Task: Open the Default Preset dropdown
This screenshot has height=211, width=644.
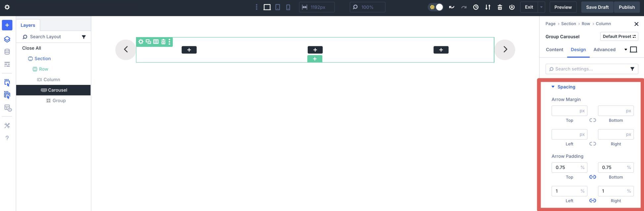Action: (619, 36)
